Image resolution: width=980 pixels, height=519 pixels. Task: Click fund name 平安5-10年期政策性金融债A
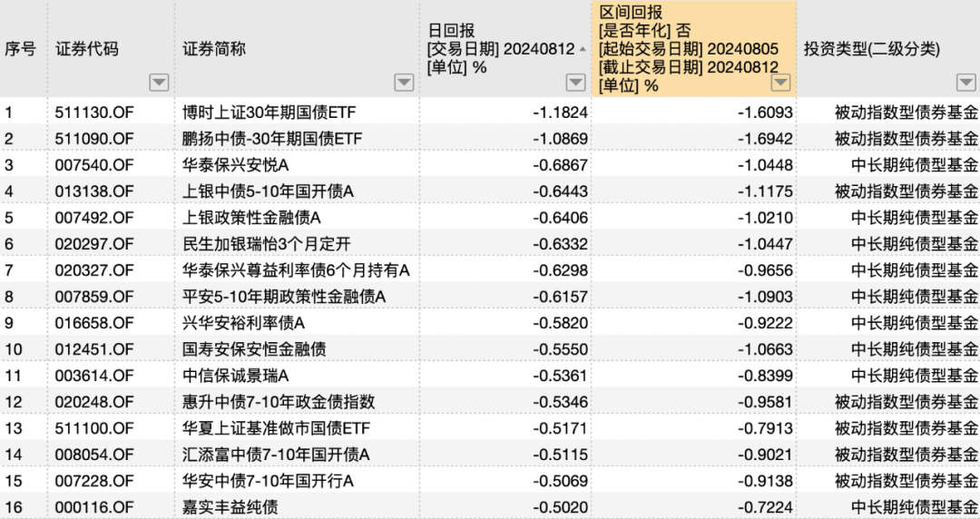pyautogui.click(x=284, y=297)
